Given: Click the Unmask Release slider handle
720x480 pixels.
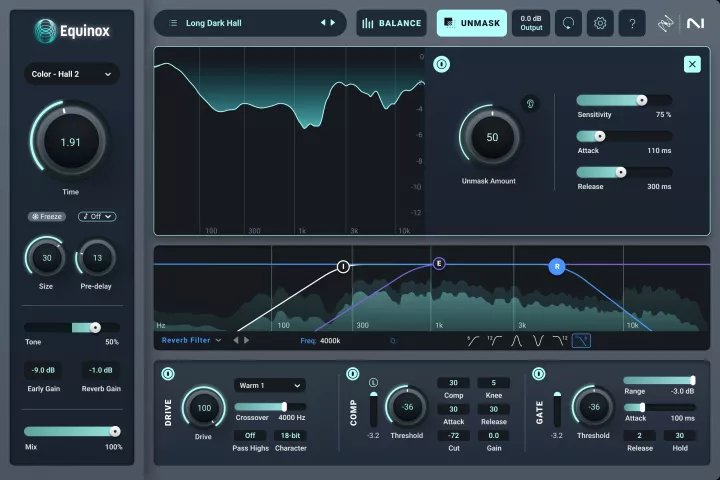Looking at the screenshot, I should click(621, 172).
